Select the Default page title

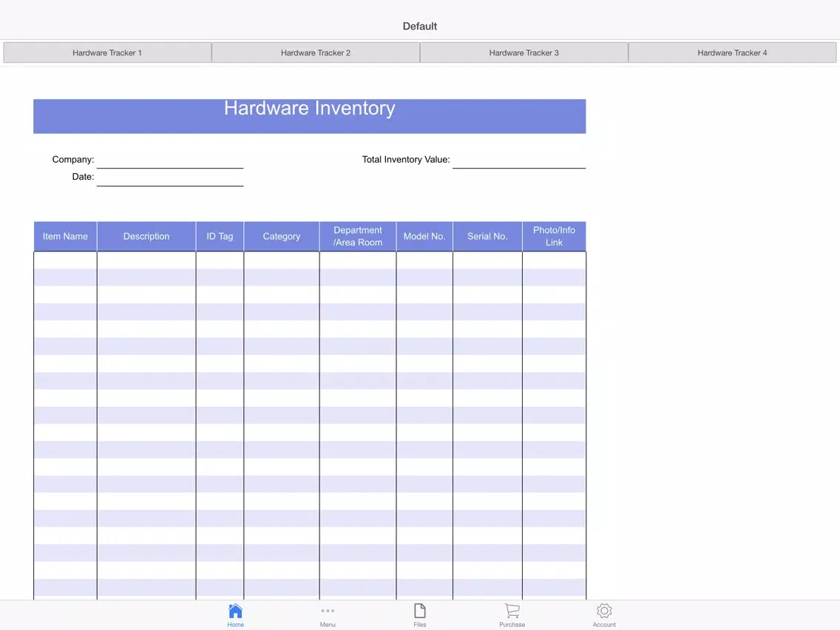pyautogui.click(x=420, y=27)
